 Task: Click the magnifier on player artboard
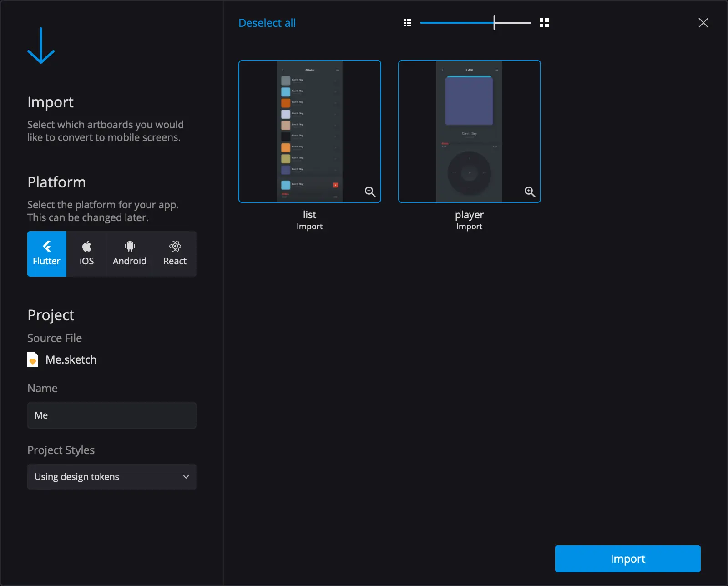(530, 192)
